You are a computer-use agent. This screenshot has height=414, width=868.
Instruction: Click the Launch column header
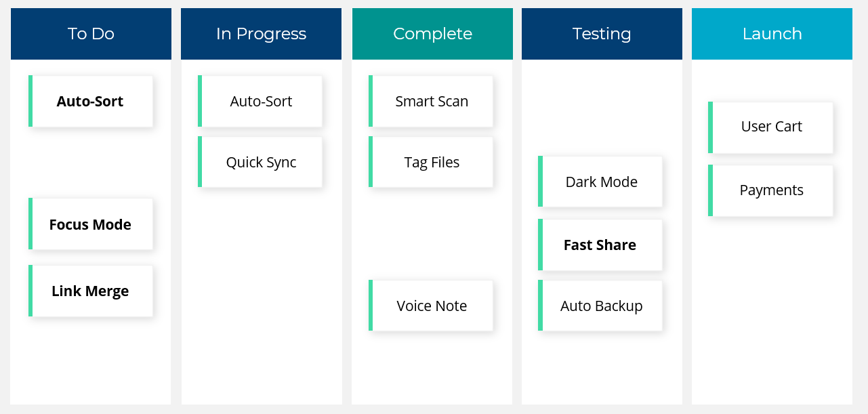(772, 34)
